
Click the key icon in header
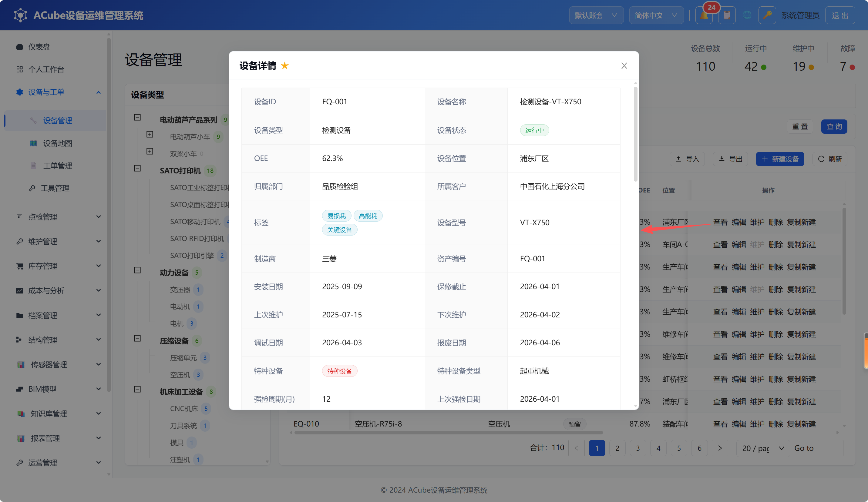(767, 15)
